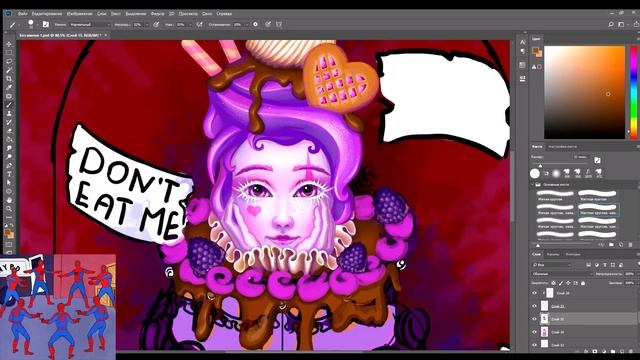This screenshot has height=360, width=640.
Task: Switch to the Контуры tab
Action: click(573, 254)
